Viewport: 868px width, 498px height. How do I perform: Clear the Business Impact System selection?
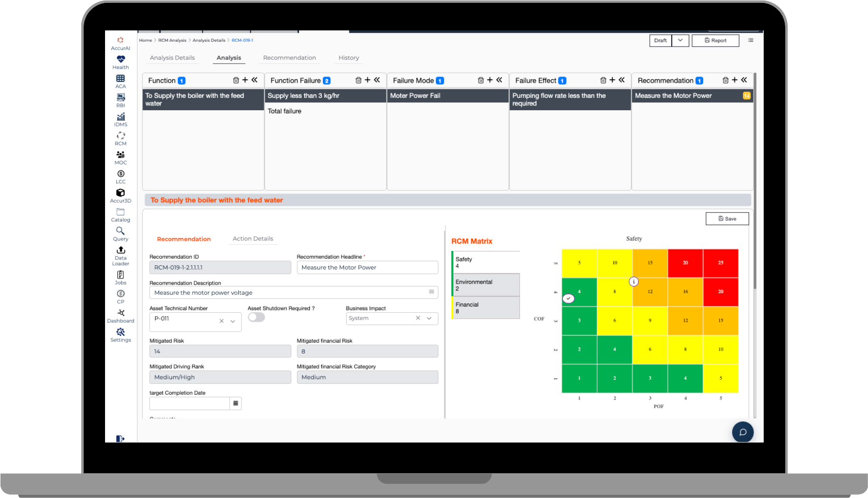[418, 318]
